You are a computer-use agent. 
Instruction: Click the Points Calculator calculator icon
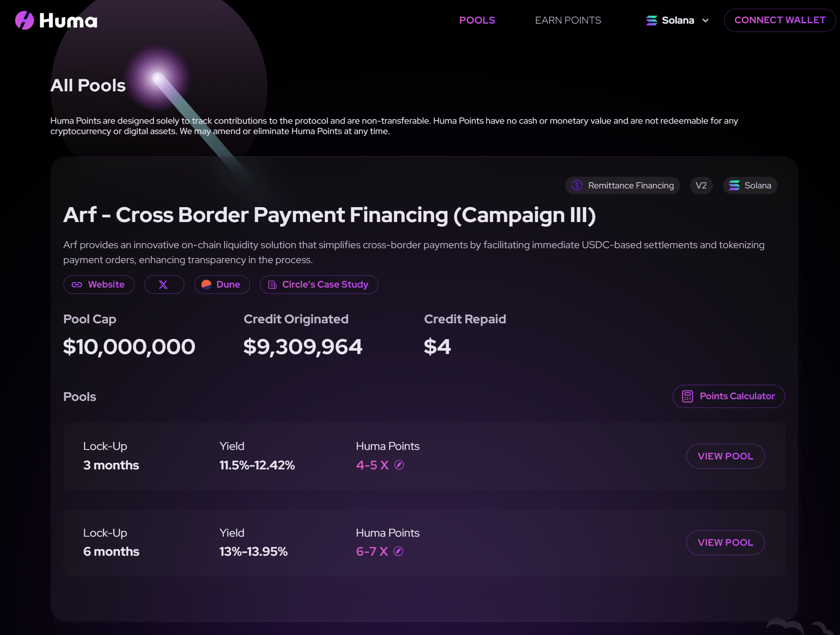pos(688,396)
